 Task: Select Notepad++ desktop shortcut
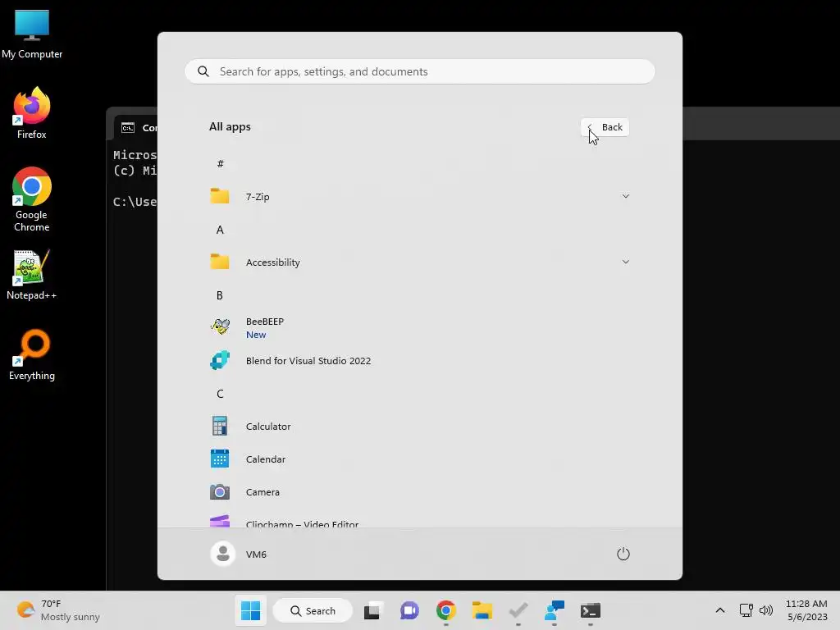(32, 275)
